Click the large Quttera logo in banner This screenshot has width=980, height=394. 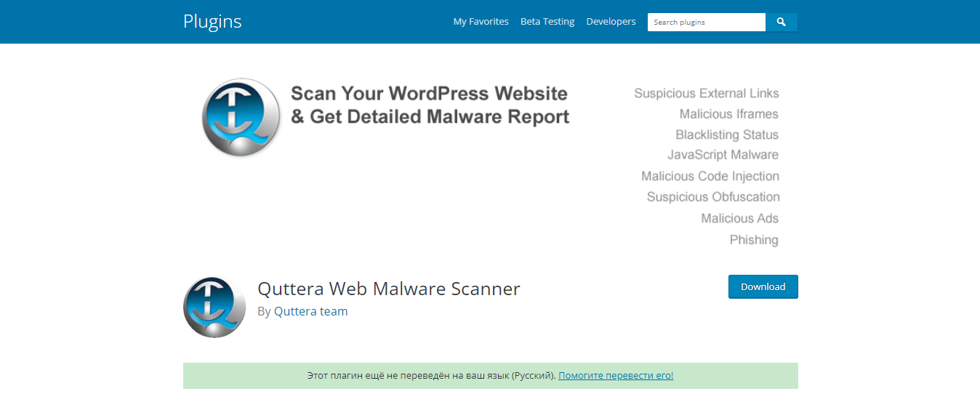tap(241, 117)
